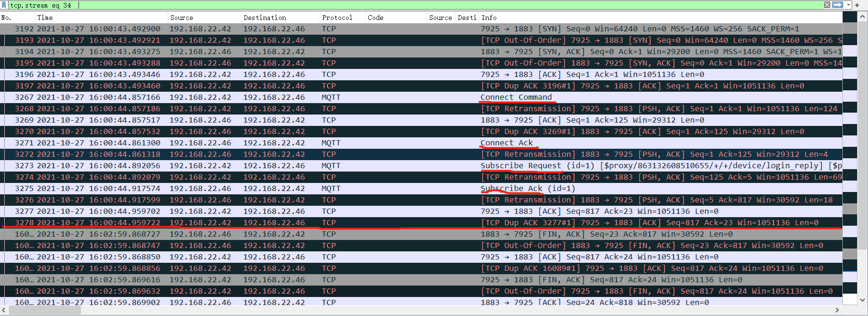Select packet 3192 SYN row
The image size is (868, 316).
(x=421, y=29)
